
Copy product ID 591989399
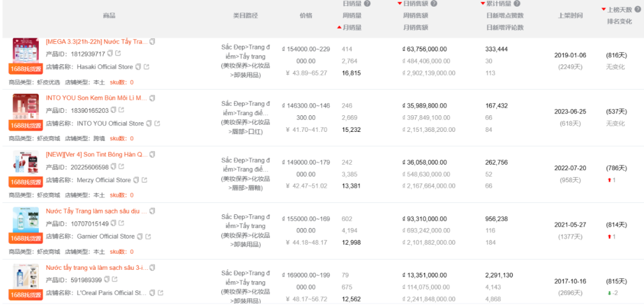(107, 279)
